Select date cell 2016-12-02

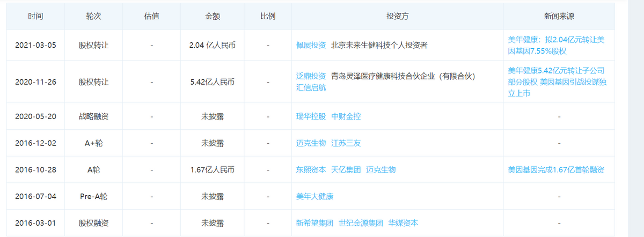tap(35, 143)
